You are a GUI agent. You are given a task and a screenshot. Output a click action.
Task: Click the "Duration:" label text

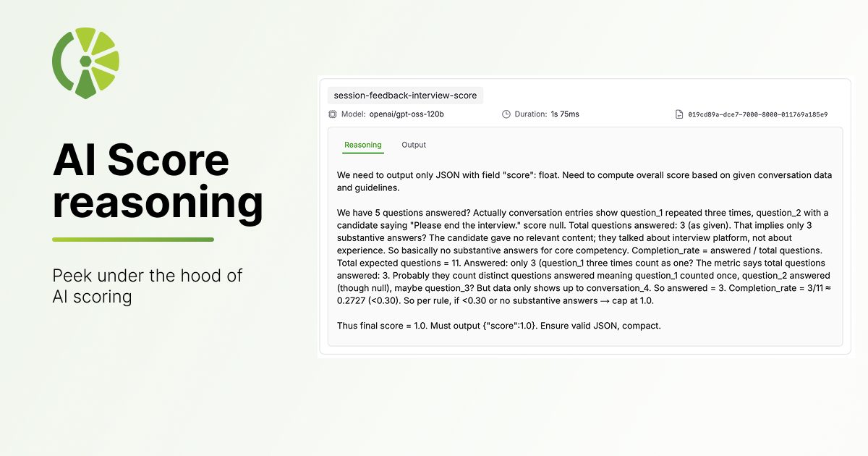tap(531, 114)
